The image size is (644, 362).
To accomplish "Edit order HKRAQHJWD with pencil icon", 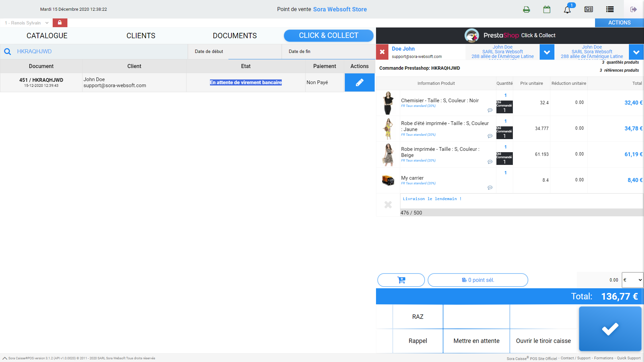I will click(360, 82).
